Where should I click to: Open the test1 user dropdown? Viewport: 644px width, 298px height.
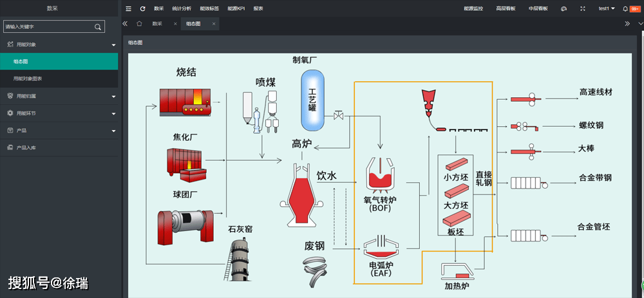click(x=607, y=8)
